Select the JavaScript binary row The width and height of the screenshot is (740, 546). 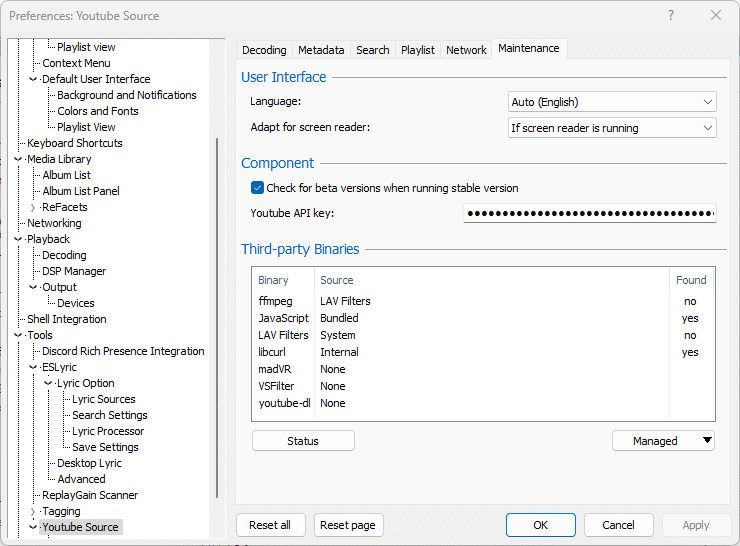click(x=483, y=318)
